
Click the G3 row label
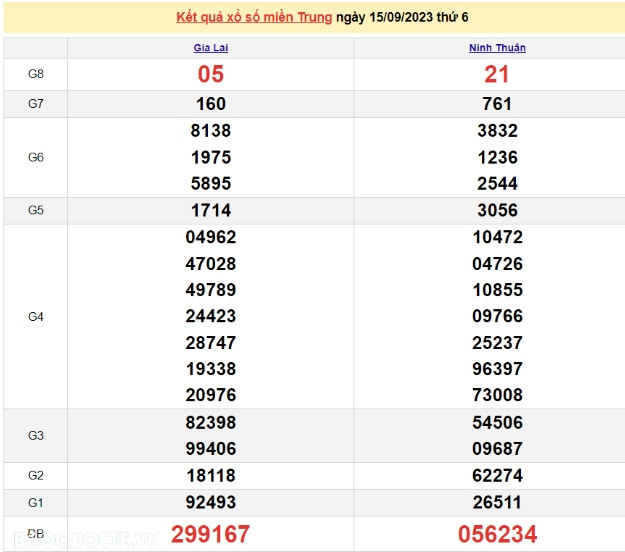coord(36,436)
